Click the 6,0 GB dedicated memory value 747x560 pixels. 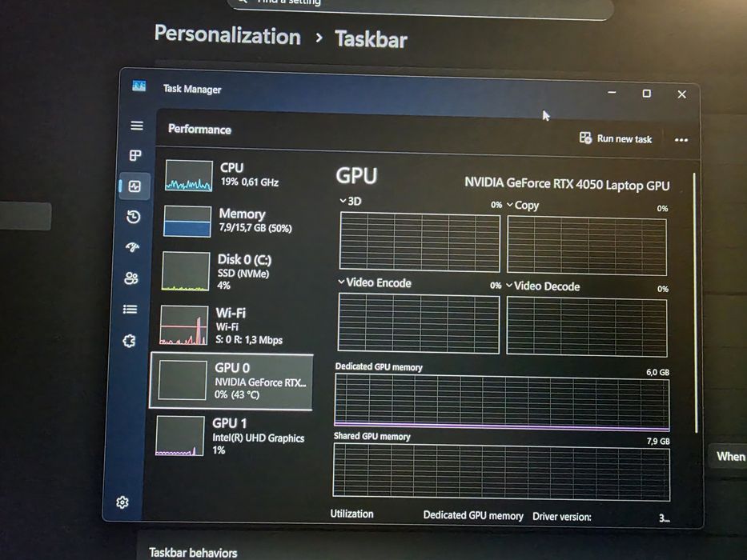658,372
